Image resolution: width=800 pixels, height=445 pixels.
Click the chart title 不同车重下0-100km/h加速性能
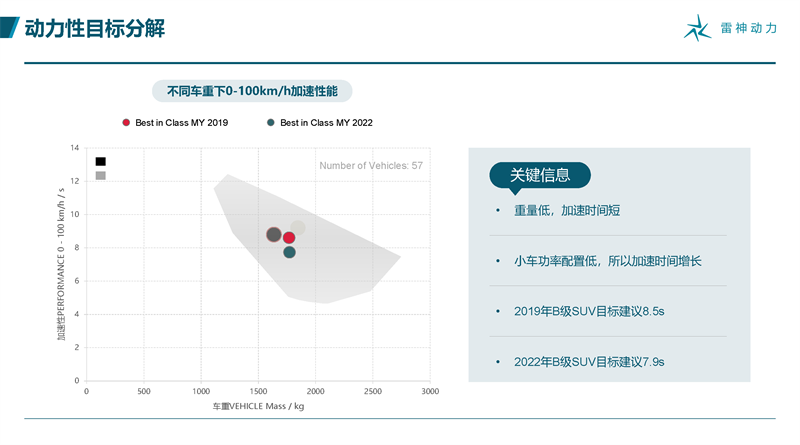click(252, 91)
